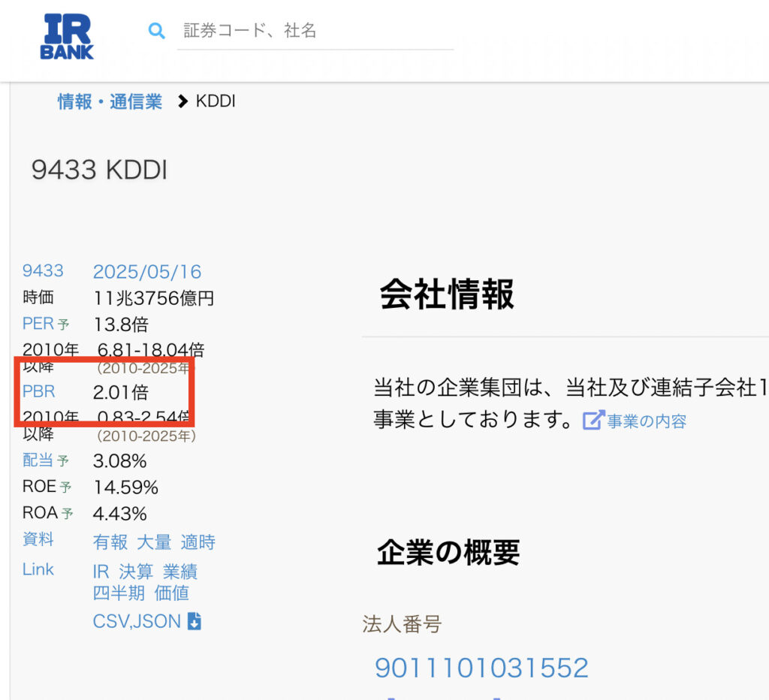The image size is (769, 700).
Task: Select the 4.43% ROA value
Action: click(x=120, y=514)
